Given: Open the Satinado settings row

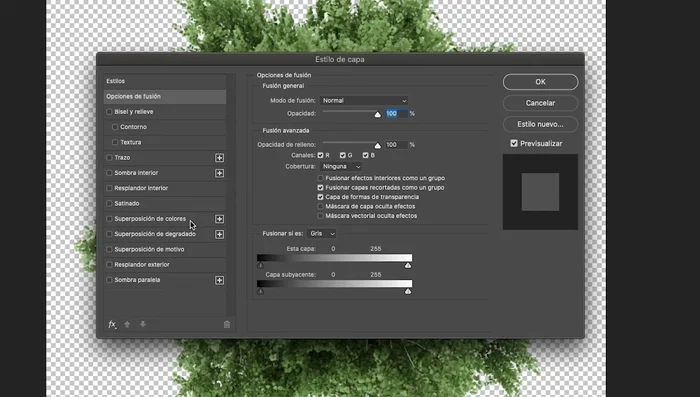Looking at the screenshot, I should coord(165,203).
